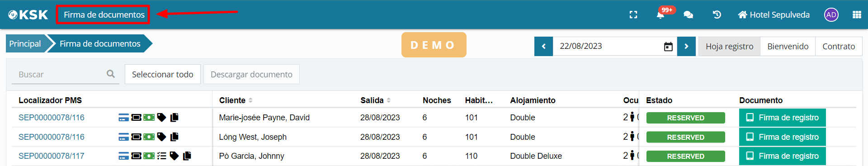Click copy documents icon for Marie-josée Payne
The image size is (868, 166).
pos(175,118)
